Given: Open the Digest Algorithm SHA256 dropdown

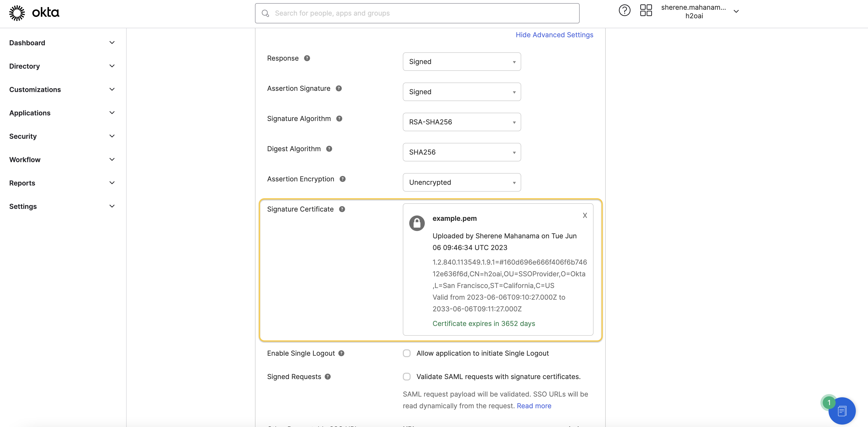Looking at the screenshot, I should (462, 152).
